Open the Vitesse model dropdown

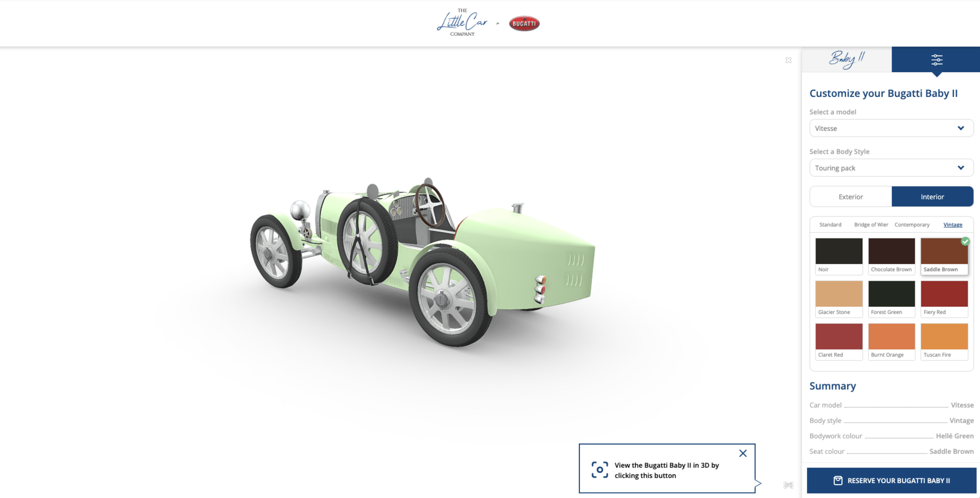coord(891,128)
